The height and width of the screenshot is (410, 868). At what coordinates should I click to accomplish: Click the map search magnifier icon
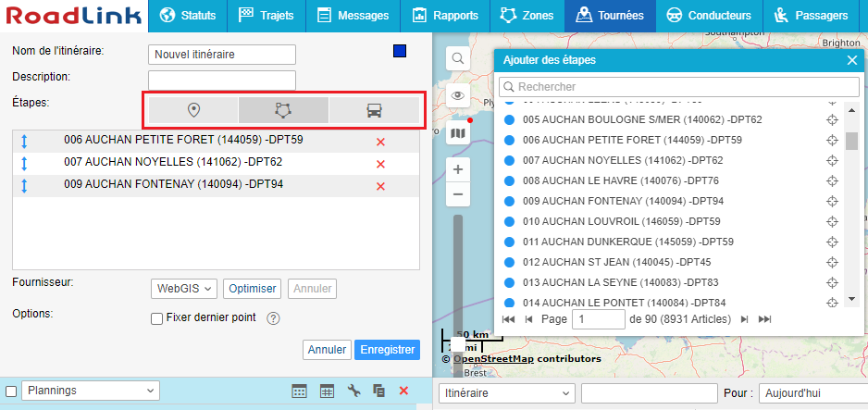coord(458,58)
